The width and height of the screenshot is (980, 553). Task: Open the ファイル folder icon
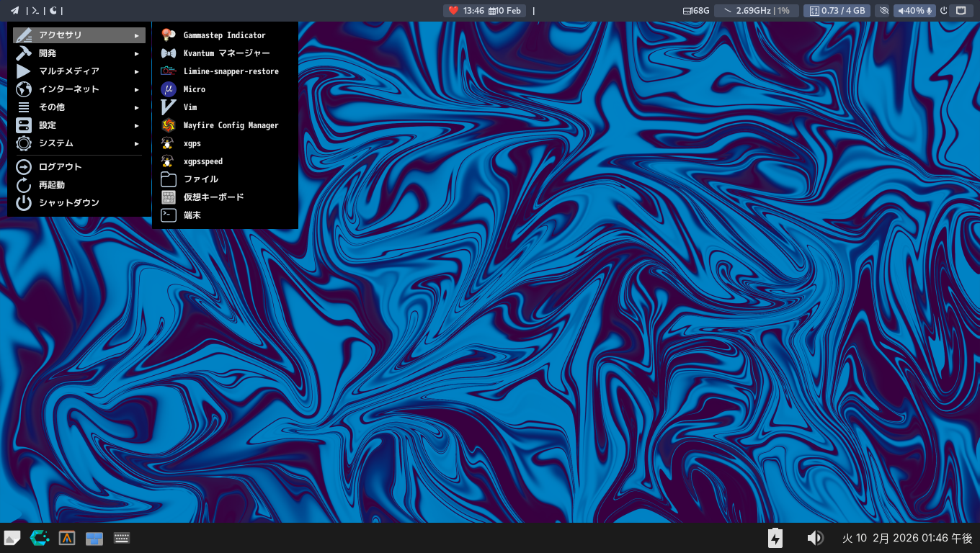point(169,179)
